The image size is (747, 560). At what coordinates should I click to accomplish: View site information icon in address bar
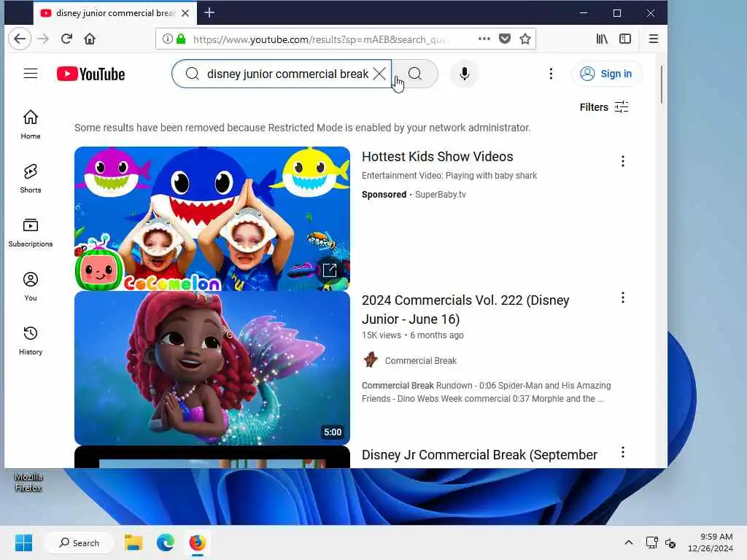(x=167, y=39)
